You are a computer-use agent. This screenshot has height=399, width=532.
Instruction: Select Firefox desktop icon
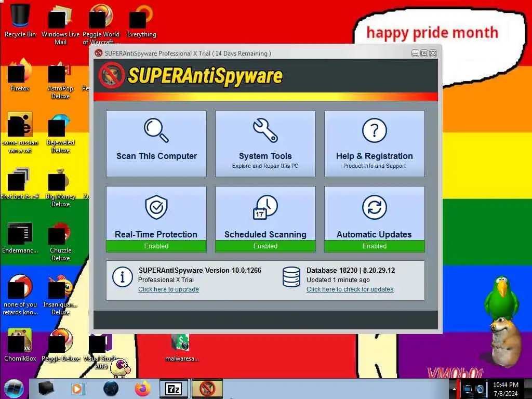coord(20,75)
